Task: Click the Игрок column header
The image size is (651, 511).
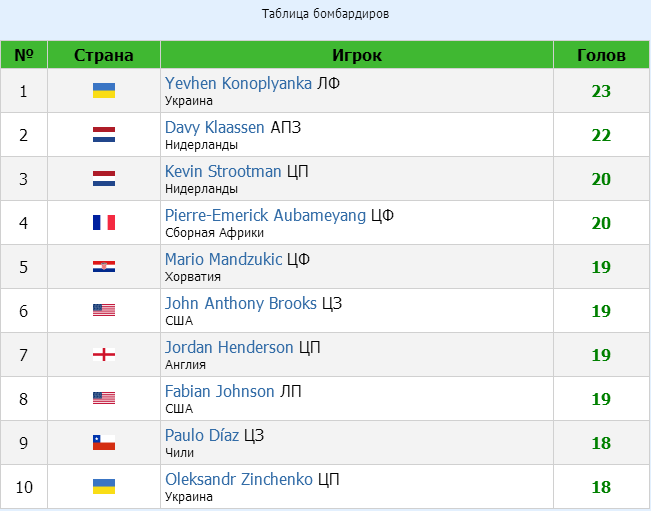Action: 357,55
